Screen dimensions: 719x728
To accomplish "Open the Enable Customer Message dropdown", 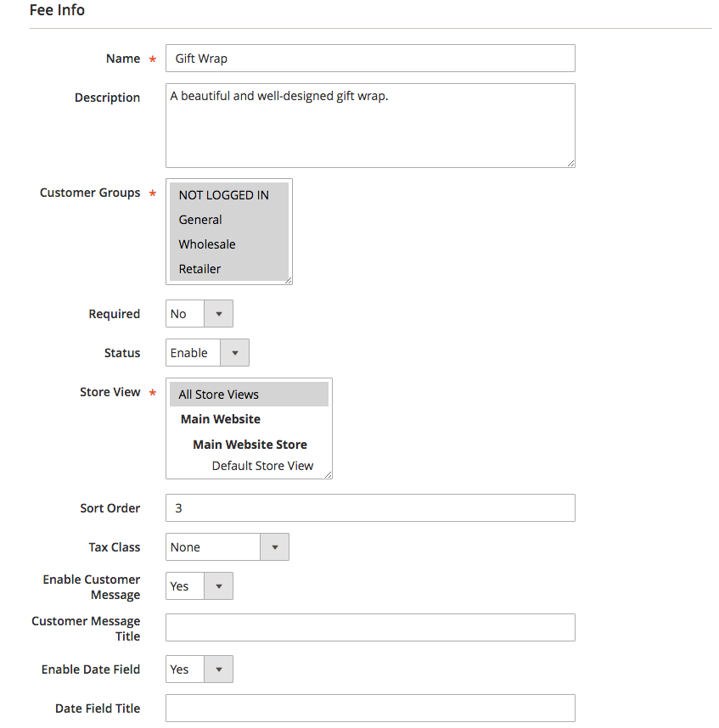I will point(199,586).
